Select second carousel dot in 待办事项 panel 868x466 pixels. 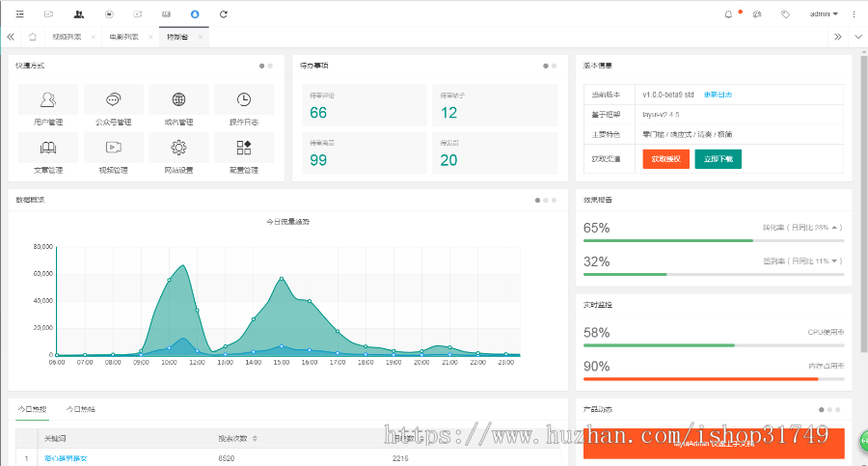point(555,66)
